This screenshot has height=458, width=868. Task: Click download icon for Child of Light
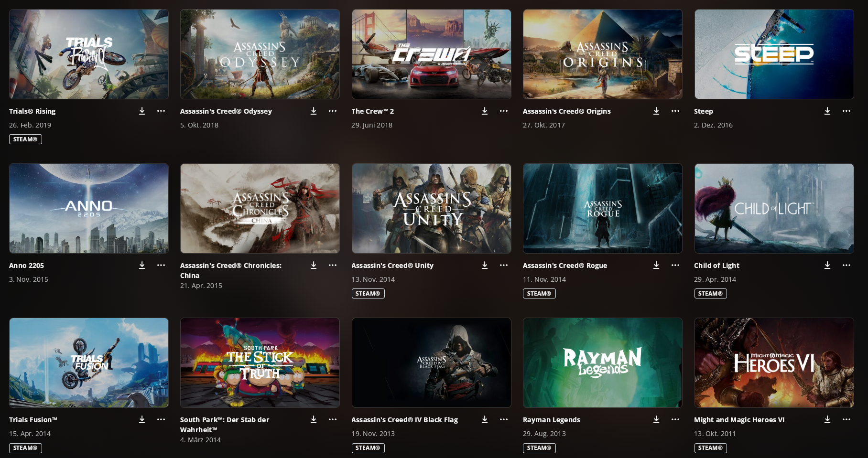tap(827, 265)
